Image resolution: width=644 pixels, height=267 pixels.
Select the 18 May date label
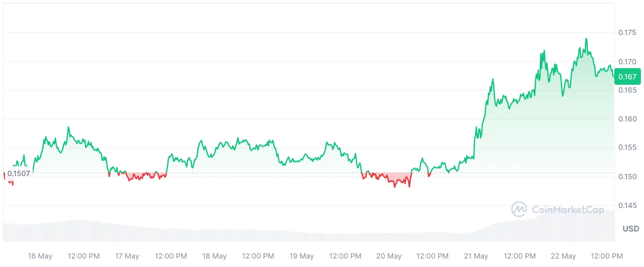214,256
